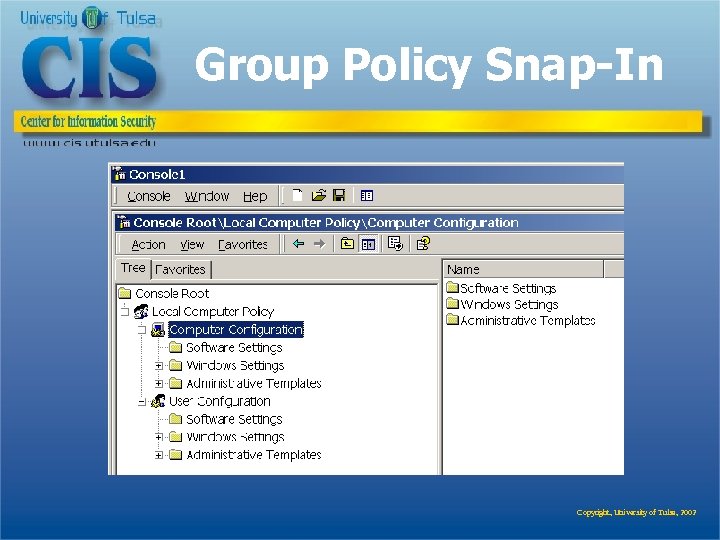
Task: Collapse the Computer Configuration node
Action: pos(142,330)
